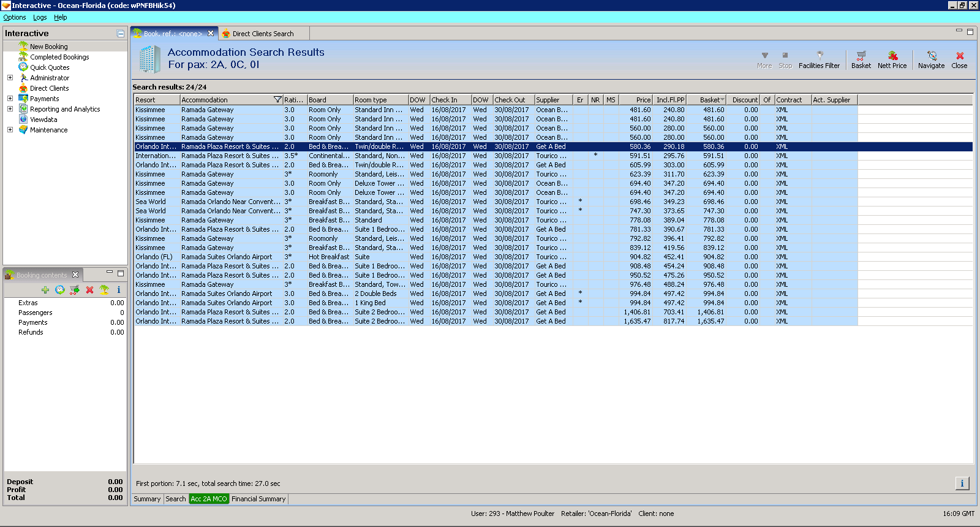
Task: Click the Extras row in Booking contents
Action: [x=65, y=303]
